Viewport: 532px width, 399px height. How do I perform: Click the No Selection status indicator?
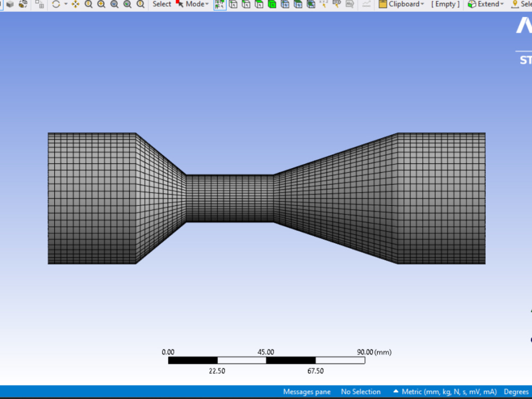361,392
